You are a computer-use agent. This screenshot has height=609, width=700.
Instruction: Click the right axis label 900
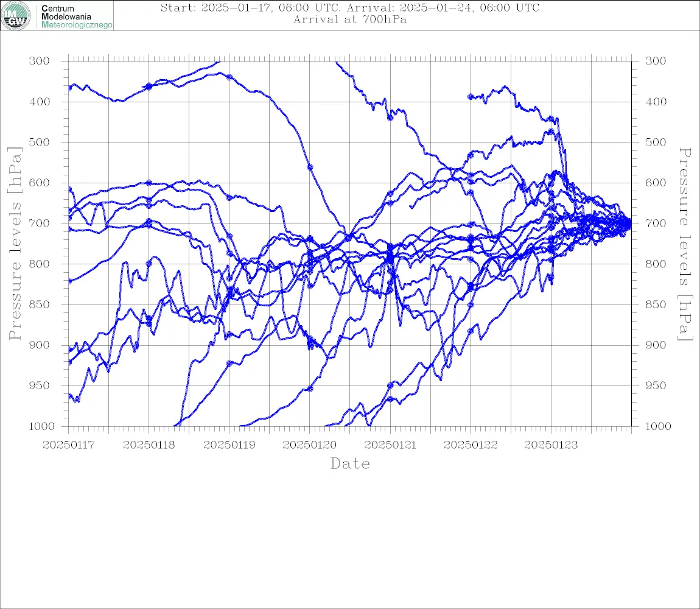656,345
